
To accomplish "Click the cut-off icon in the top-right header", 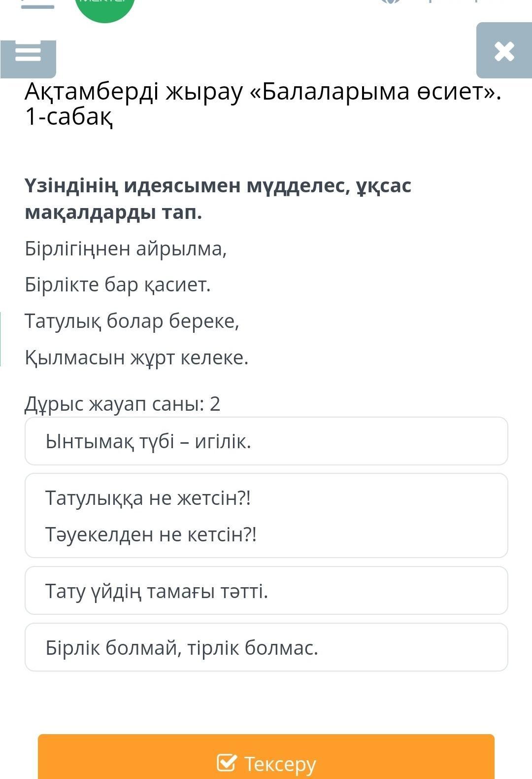I will point(390,2).
